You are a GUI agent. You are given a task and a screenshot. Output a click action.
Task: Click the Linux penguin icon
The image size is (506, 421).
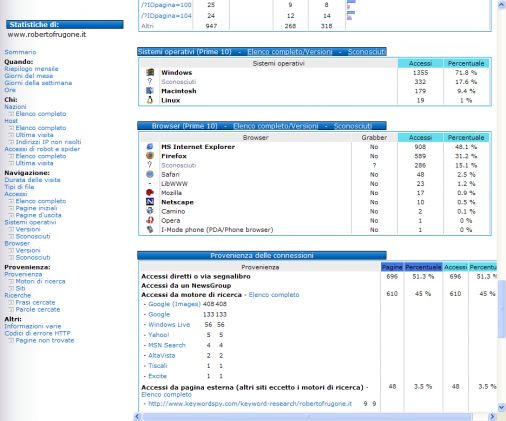click(x=150, y=100)
